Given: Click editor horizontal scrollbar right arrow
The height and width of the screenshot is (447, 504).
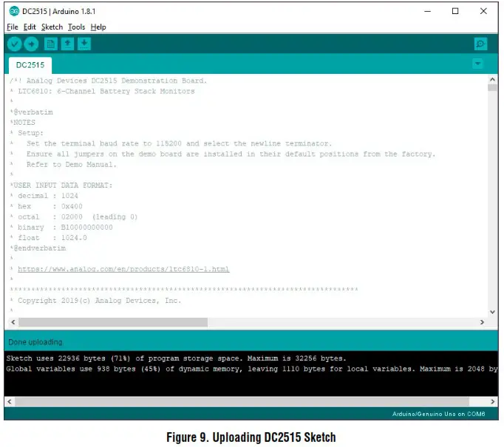Looking at the screenshot, I should [482, 322].
